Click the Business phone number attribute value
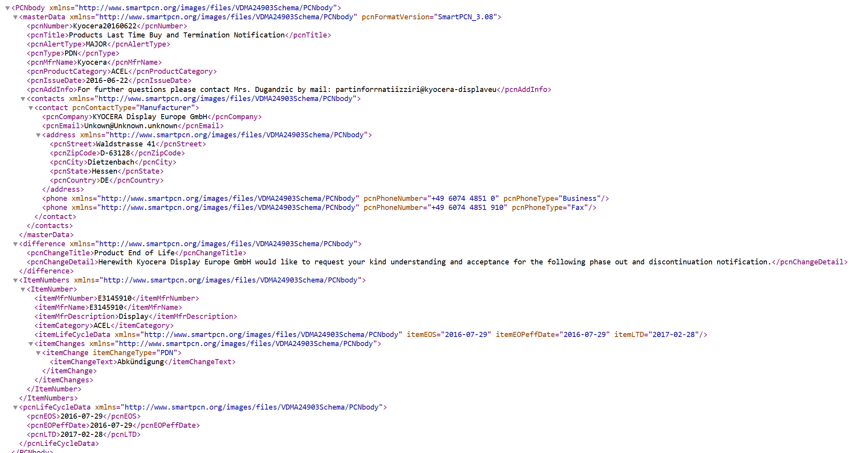 463,198
